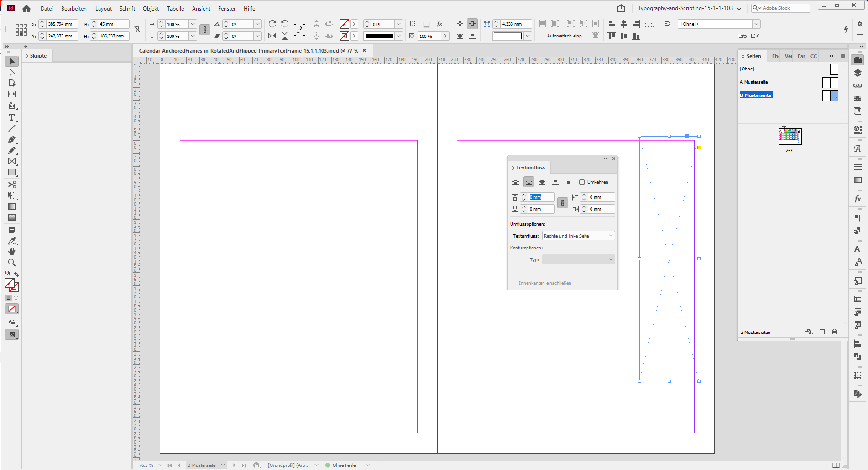Viewport: 868px width, 470px height.
Task: Open the Pages panel icon in the right sidebar
Action: click(x=858, y=60)
